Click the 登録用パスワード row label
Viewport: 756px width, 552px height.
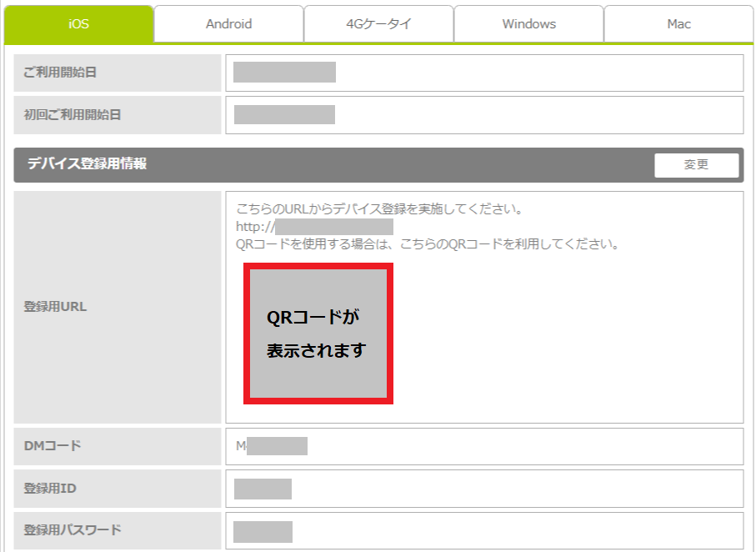(73, 530)
